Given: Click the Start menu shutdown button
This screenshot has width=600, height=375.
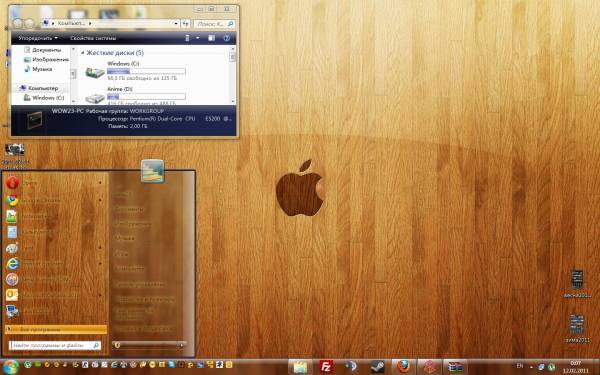Looking at the screenshot, I should pos(145,345).
